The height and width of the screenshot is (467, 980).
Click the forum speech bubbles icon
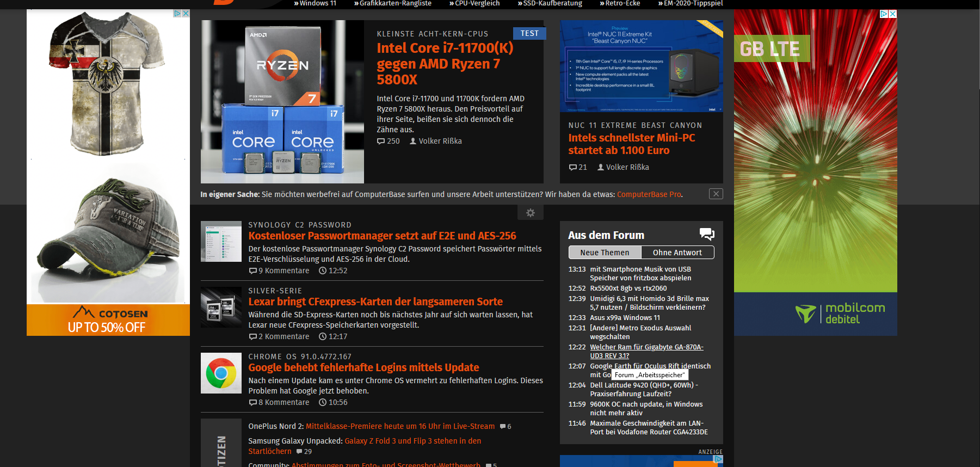707,235
